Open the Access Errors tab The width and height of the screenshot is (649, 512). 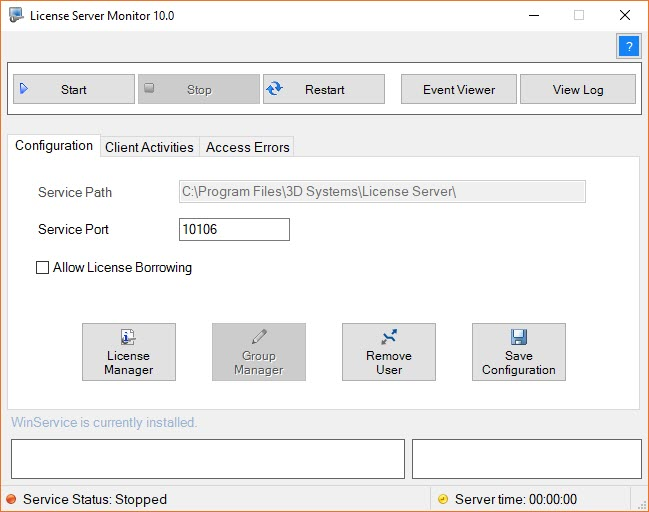point(247,147)
